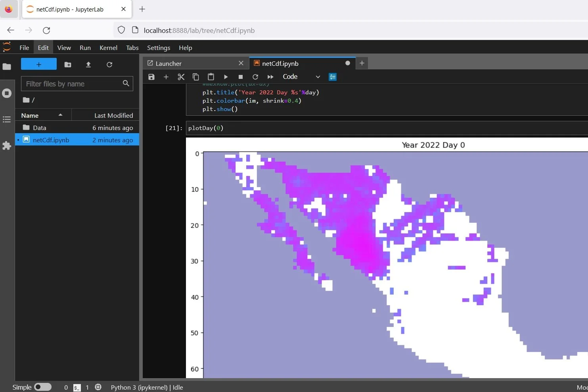Copy the selected cell

(196, 77)
